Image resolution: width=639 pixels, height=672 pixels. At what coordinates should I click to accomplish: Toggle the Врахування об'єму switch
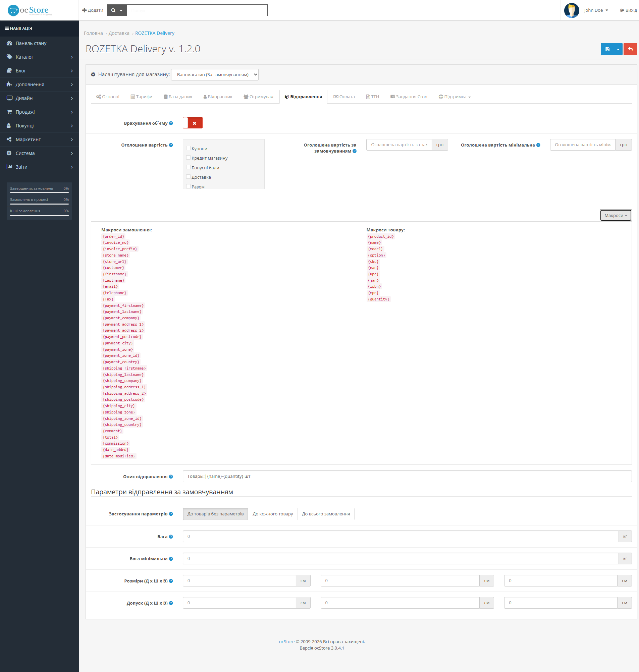click(x=193, y=123)
